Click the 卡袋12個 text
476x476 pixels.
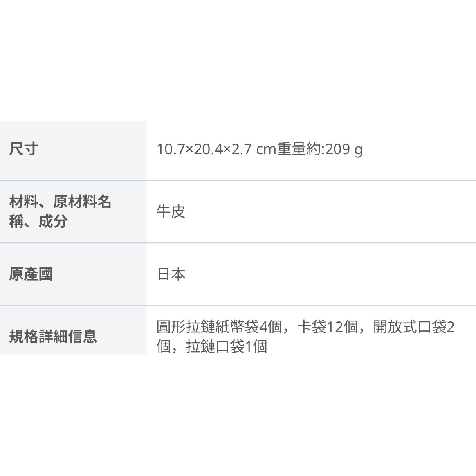point(328,327)
